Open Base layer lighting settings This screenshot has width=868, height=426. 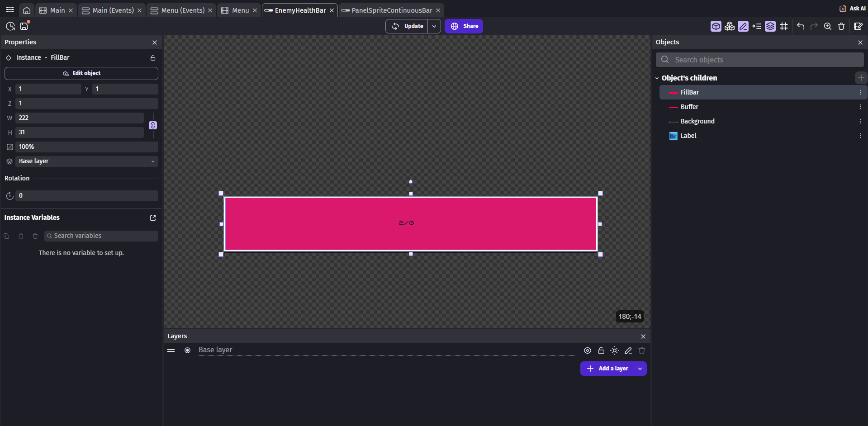point(614,350)
